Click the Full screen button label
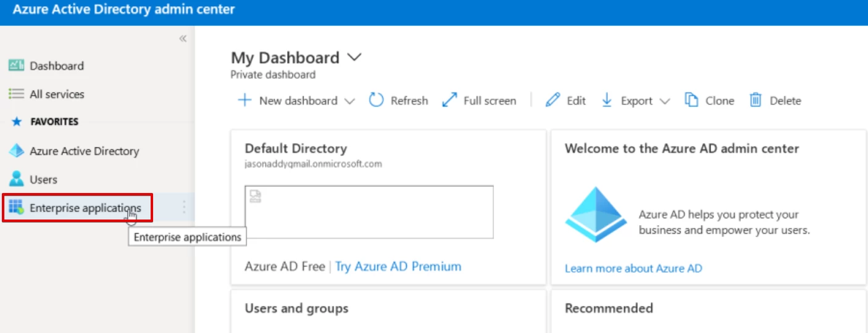868x333 pixels. [x=490, y=101]
